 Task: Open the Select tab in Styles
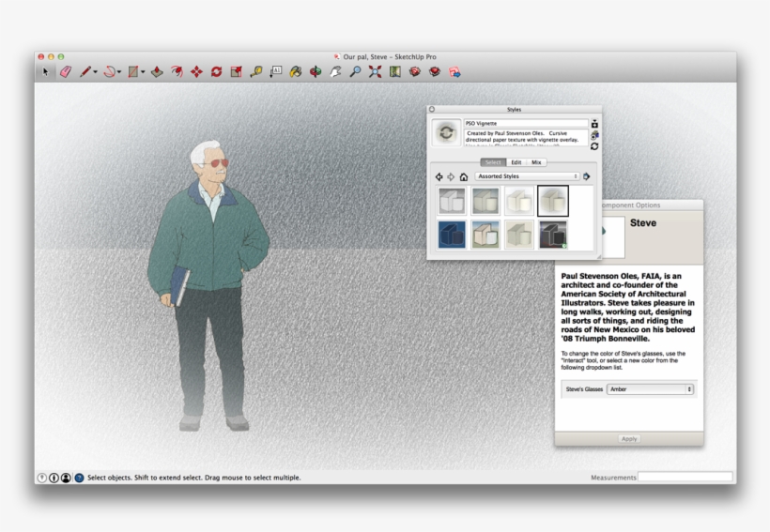tap(493, 162)
